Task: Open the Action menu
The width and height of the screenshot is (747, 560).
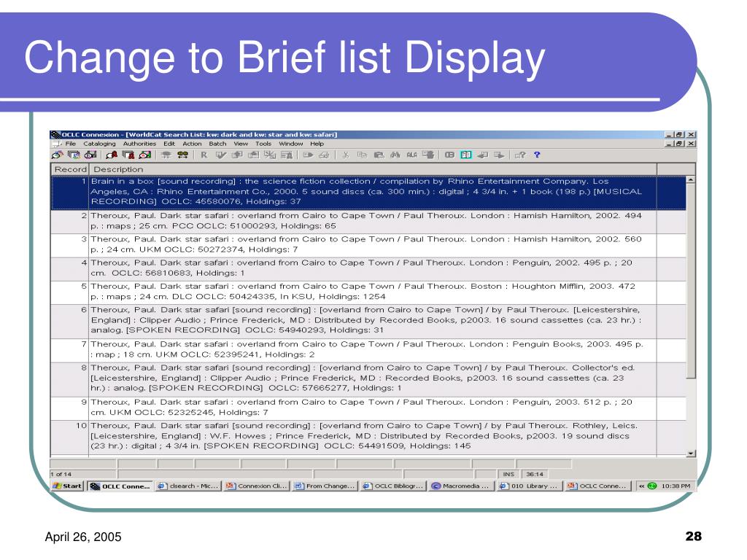Action: coord(192,144)
